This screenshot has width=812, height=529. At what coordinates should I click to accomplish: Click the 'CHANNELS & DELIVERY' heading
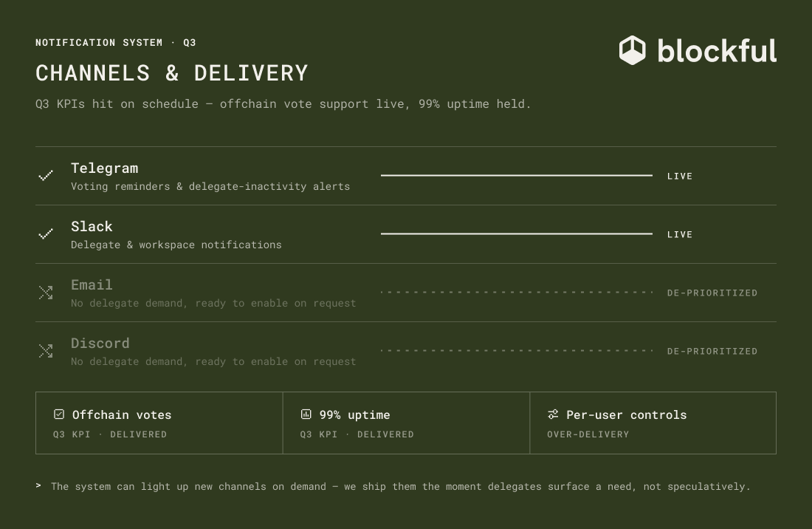(172, 73)
